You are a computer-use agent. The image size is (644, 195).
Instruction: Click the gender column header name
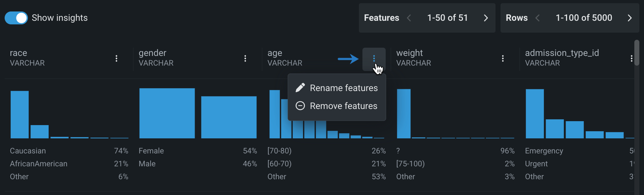click(x=152, y=53)
